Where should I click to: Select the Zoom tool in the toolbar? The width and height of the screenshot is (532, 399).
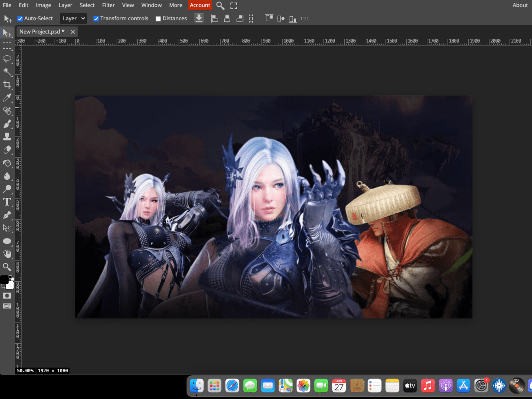(x=7, y=267)
